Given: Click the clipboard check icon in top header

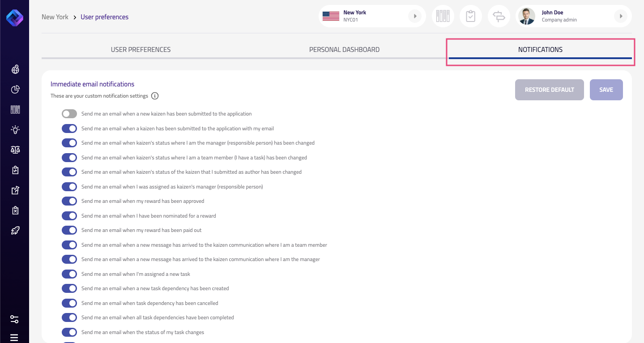Looking at the screenshot, I should point(470,17).
